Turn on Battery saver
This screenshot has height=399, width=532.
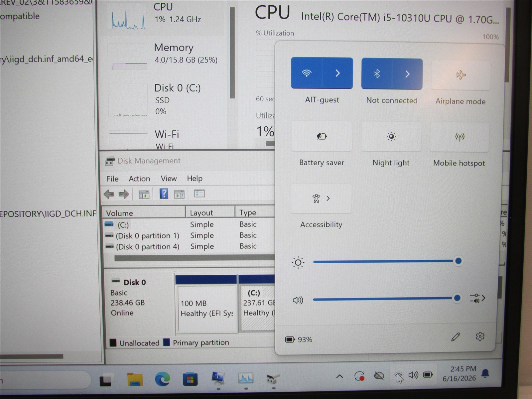pos(322,136)
